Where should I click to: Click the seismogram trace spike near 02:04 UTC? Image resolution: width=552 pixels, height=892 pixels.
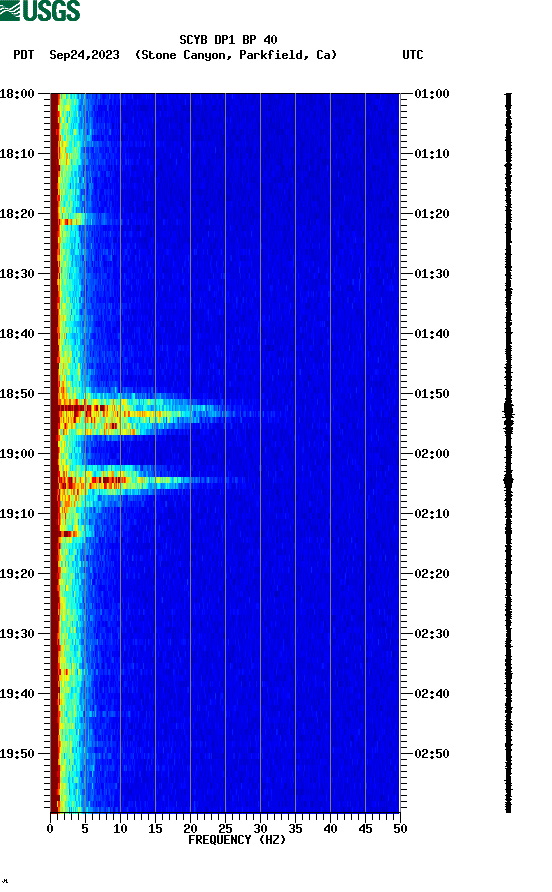tap(508, 480)
